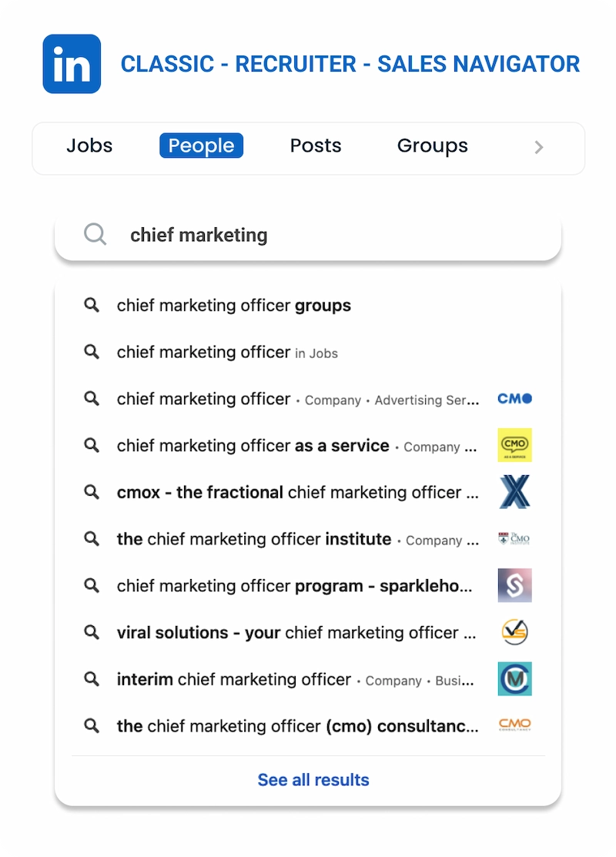Click the magnifier icon in the search bar

pyautogui.click(x=95, y=234)
